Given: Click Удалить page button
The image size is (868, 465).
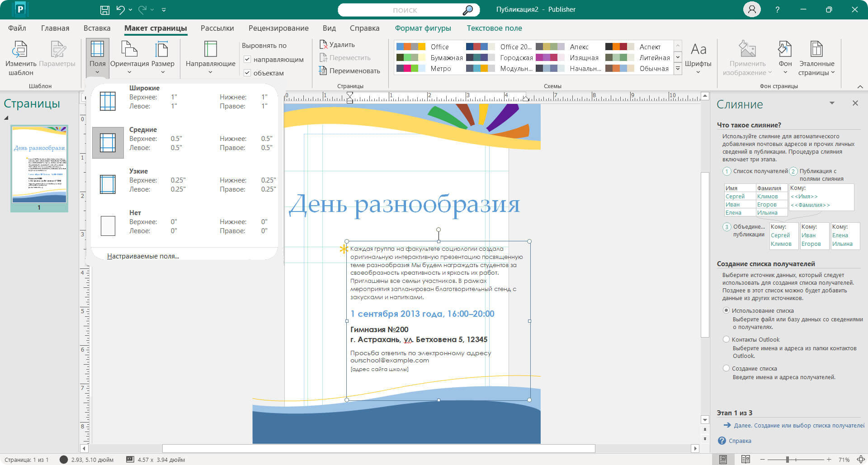Looking at the screenshot, I should pyautogui.click(x=337, y=45).
